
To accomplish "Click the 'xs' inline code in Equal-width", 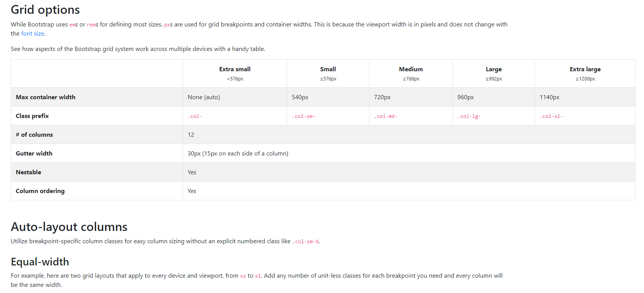I will [x=243, y=276].
